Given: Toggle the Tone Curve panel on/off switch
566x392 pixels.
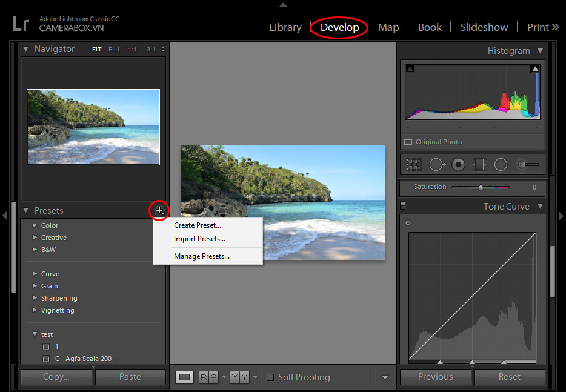Looking at the screenshot, I should pyautogui.click(x=403, y=207).
